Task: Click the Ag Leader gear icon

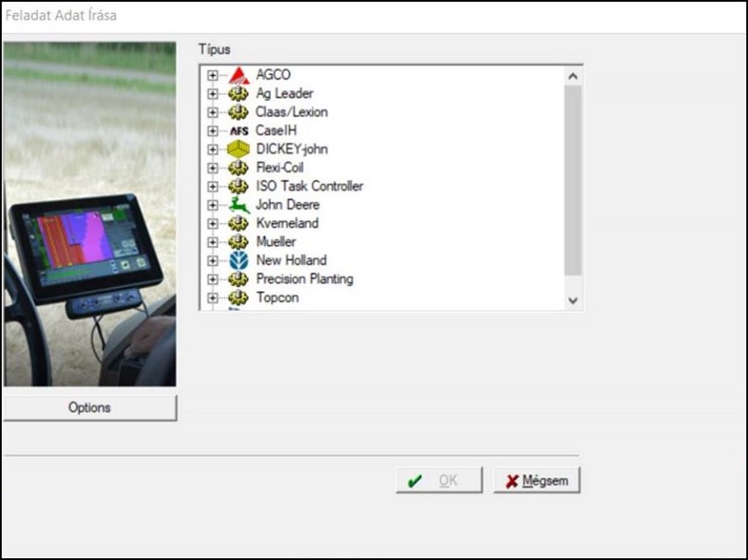Action: point(239,93)
